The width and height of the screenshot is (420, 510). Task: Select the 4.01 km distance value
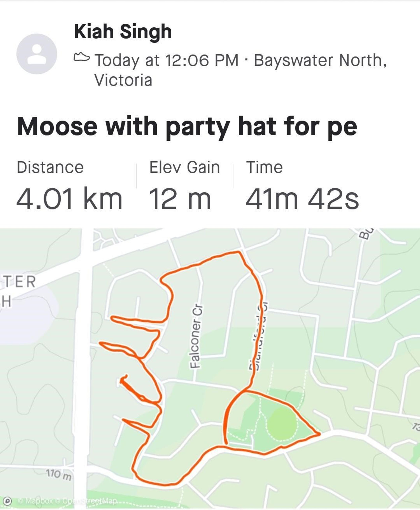(x=69, y=199)
